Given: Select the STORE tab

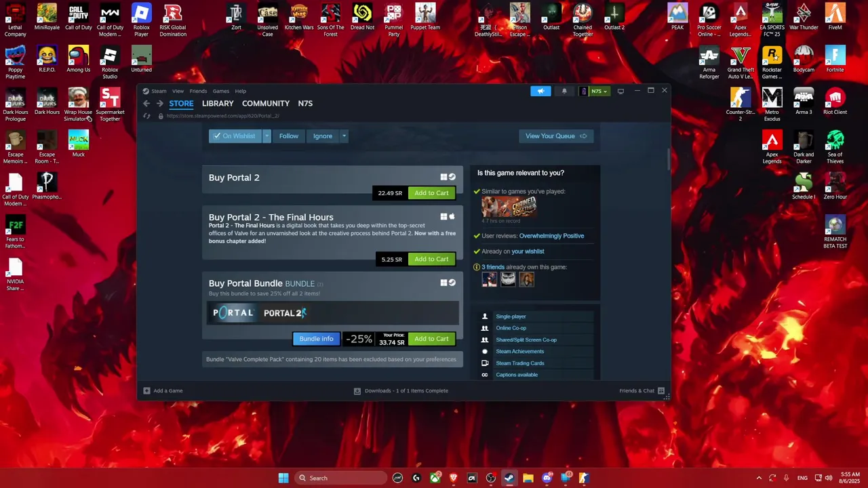Looking at the screenshot, I should 181,104.
